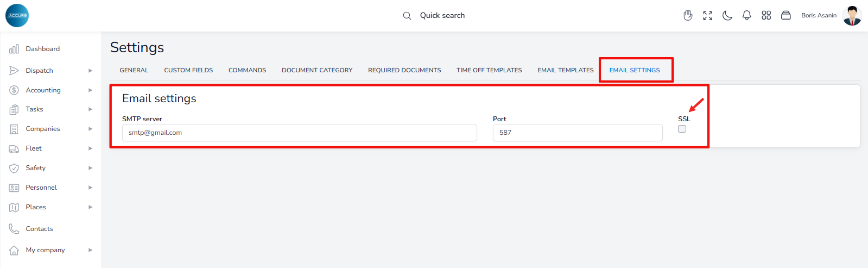Open Contacts phone icon in sidebar
Viewport: 868px width, 268px height.
pyautogui.click(x=14, y=229)
